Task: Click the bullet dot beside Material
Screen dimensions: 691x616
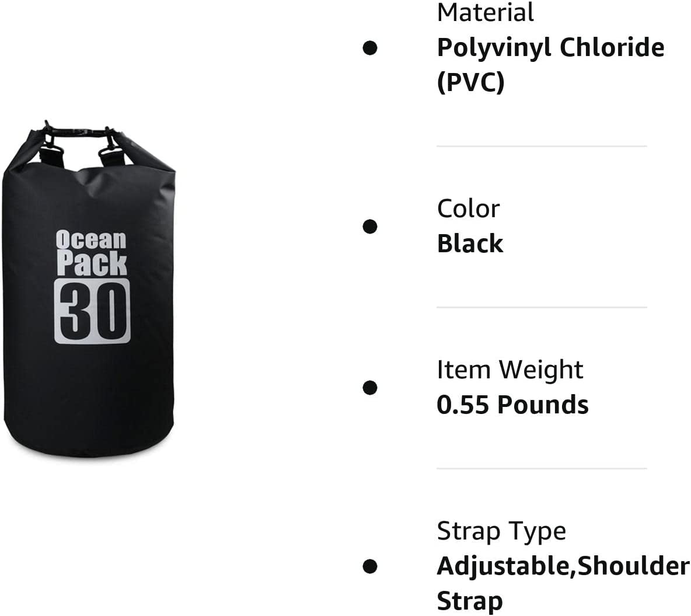Action: tap(369, 47)
